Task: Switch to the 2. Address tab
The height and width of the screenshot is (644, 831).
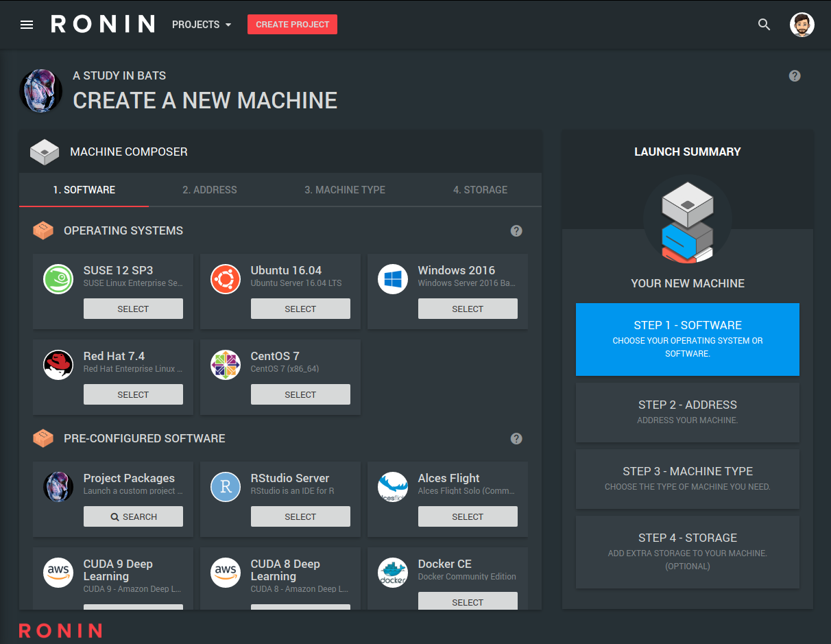Action: [x=210, y=190]
